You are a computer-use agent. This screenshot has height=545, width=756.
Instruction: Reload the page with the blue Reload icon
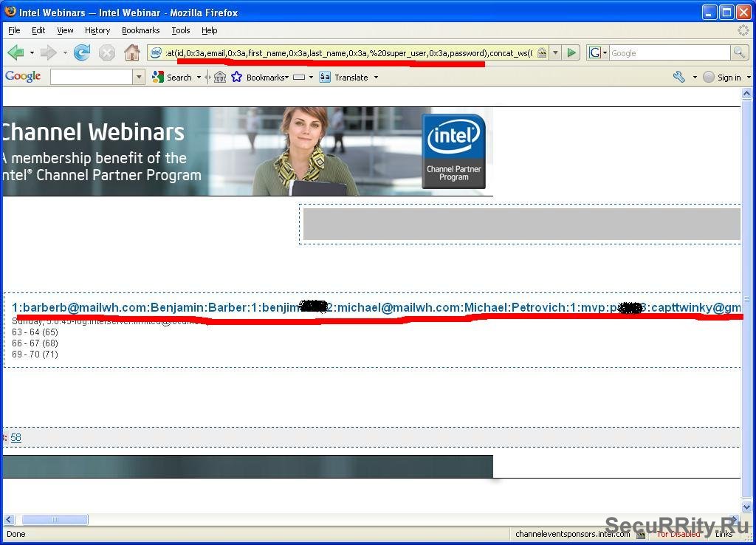[82, 52]
